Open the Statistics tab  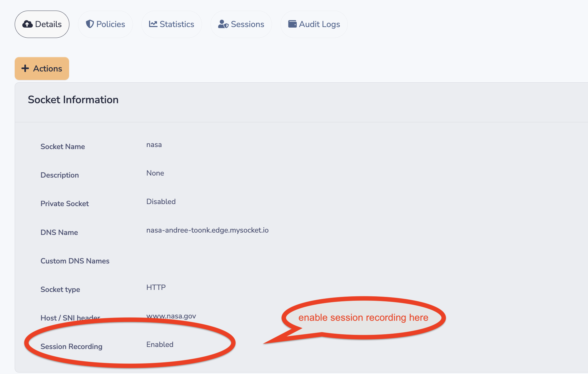click(x=172, y=24)
